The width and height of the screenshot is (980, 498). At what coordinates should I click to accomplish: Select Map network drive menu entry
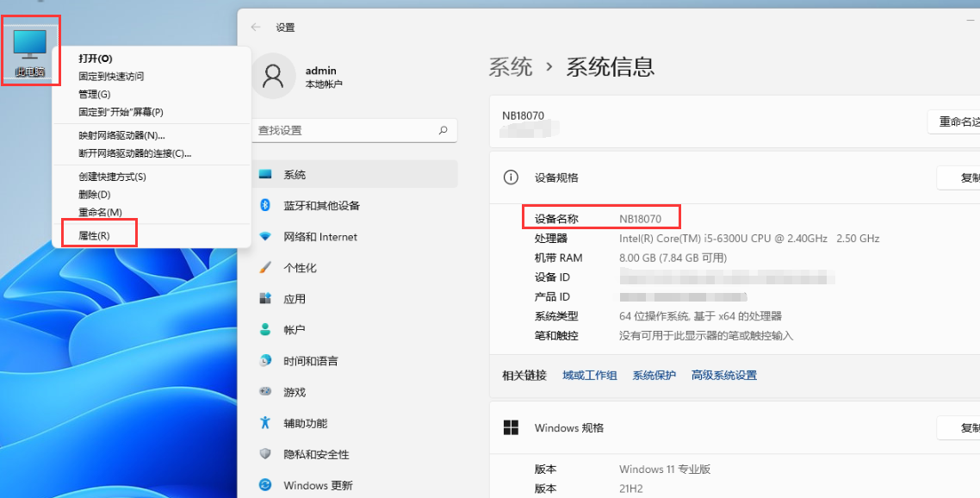coord(121,135)
